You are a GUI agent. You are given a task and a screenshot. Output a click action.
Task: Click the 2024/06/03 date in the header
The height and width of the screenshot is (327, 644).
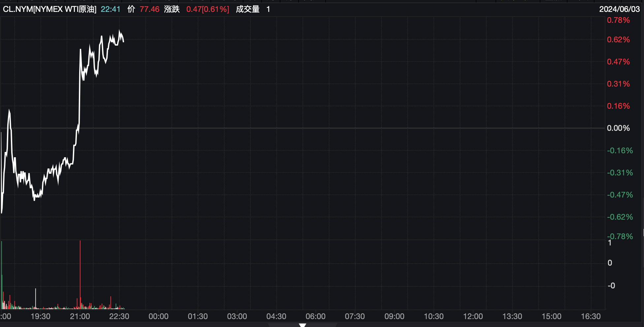point(619,9)
